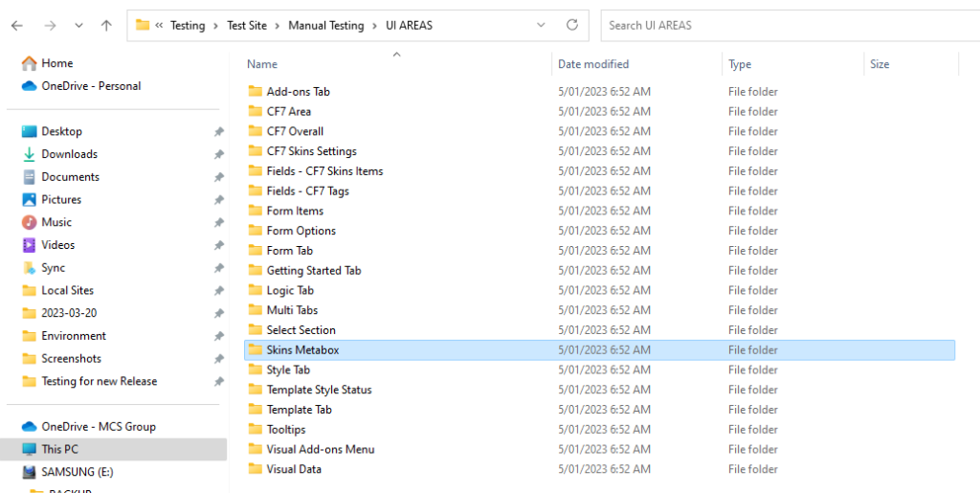Click the Tooltips folder icon
The height and width of the screenshot is (493, 980).
255,430
